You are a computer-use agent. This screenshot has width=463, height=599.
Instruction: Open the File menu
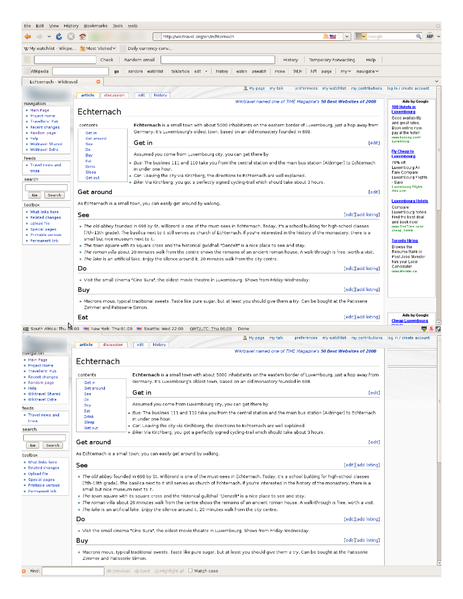click(x=27, y=26)
